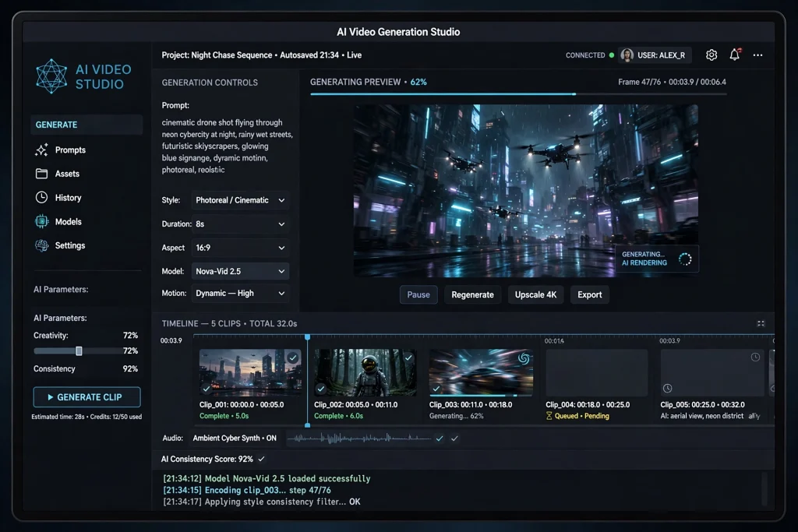
Task: Click "Model Nova-Vid 2.5 loaded successfully" log
Action: click(267, 478)
